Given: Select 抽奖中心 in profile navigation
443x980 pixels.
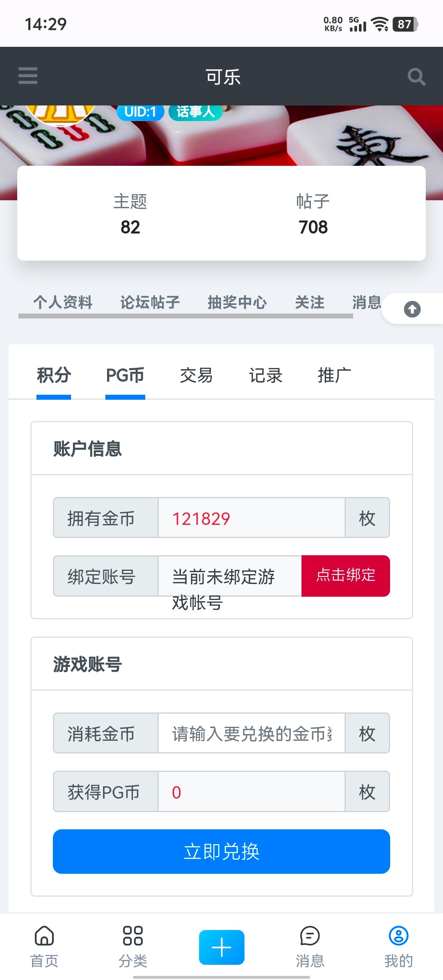Looking at the screenshot, I should 237,302.
